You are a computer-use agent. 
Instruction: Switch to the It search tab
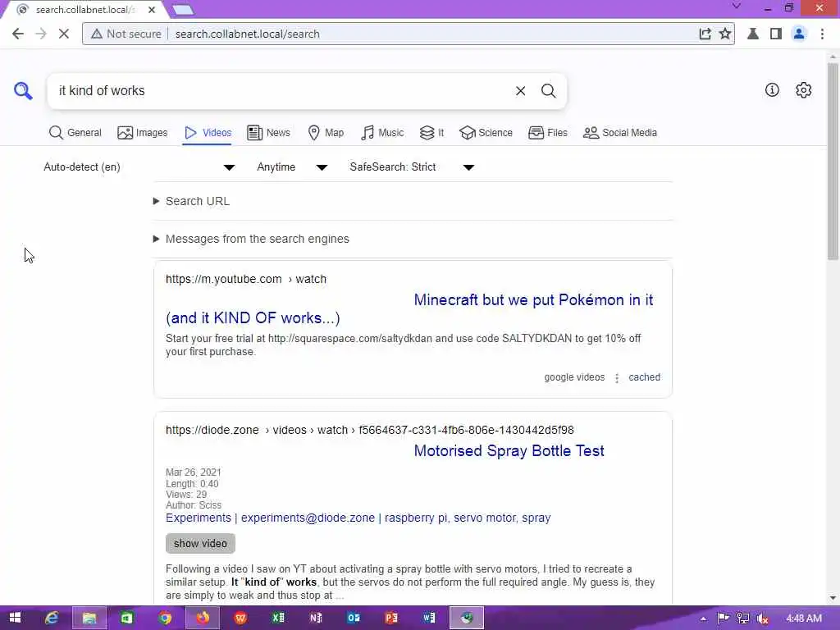pos(431,132)
